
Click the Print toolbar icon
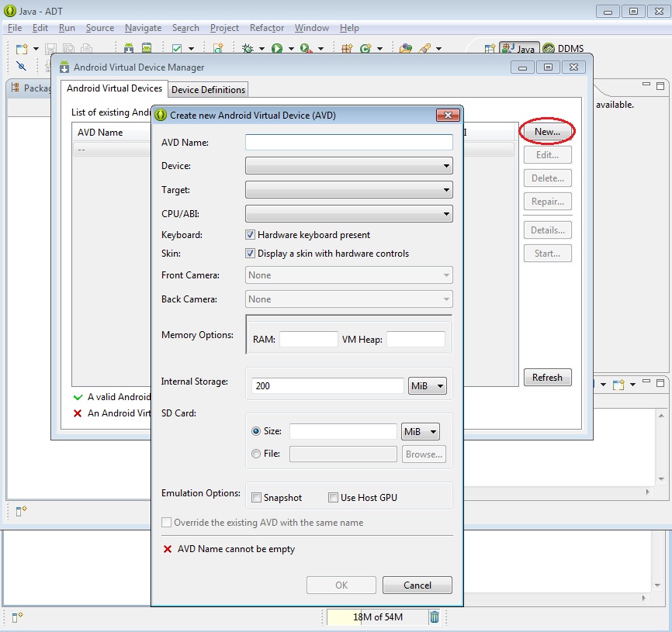[x=87, y=48]
